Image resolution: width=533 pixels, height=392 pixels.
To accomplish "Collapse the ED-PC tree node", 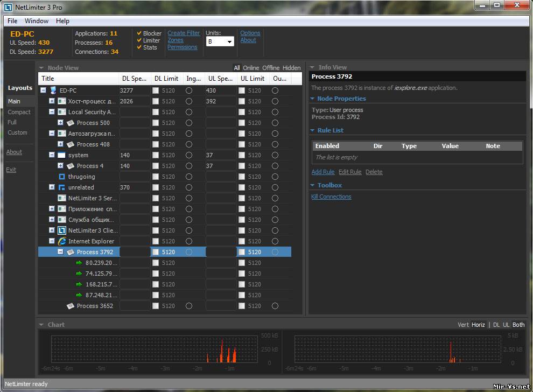I will (43, 90).
